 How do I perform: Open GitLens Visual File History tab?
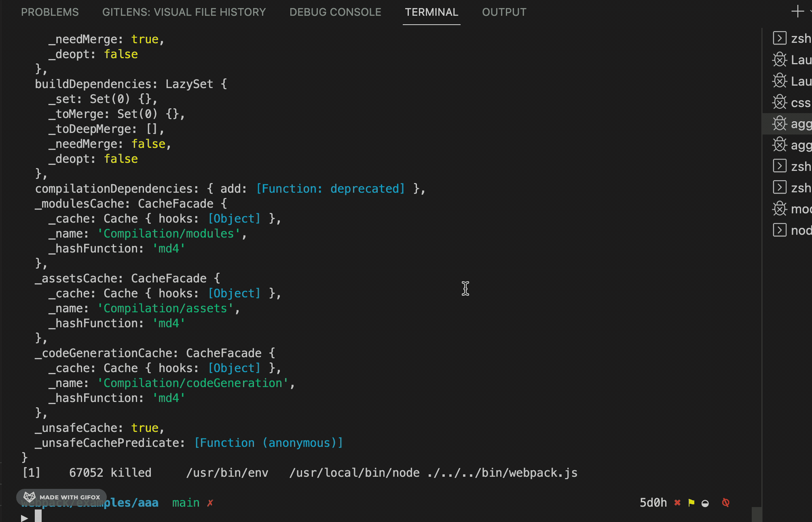(x=184, y=12)
